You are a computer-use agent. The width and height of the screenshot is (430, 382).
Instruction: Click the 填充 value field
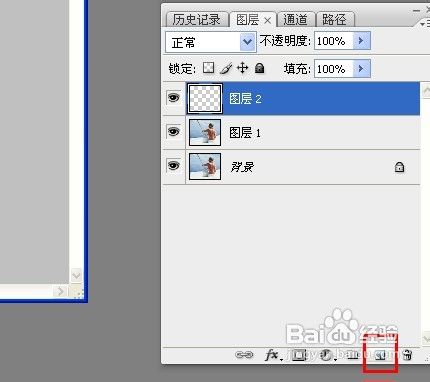point(334,69)
